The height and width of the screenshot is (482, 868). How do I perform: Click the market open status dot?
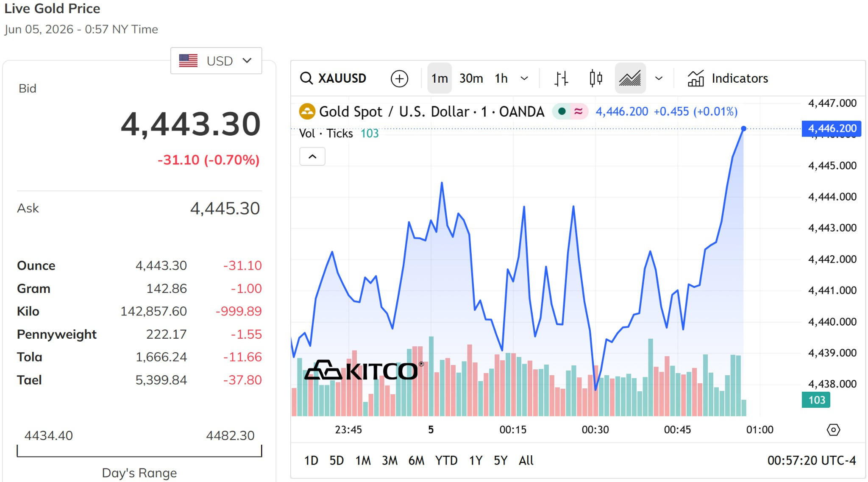[562, 111]
